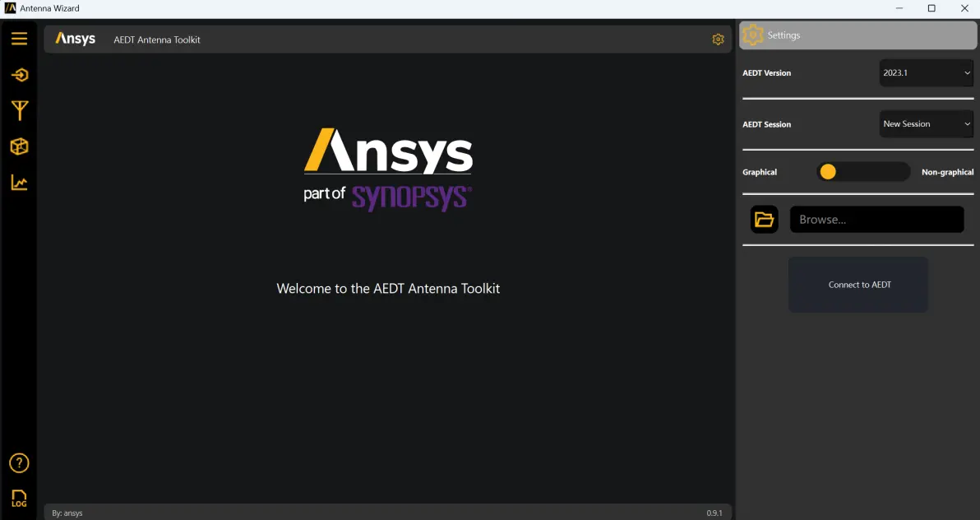980x520 pixels.
Task: Click the Connect to AEDT button
Action: click(858, 285)
